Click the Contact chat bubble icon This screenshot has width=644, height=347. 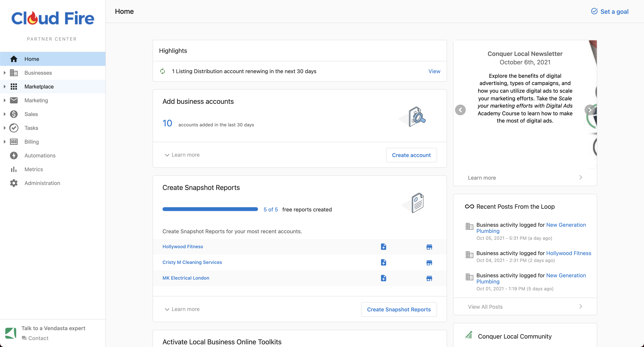pyautogui.click(x=24, y=338)
